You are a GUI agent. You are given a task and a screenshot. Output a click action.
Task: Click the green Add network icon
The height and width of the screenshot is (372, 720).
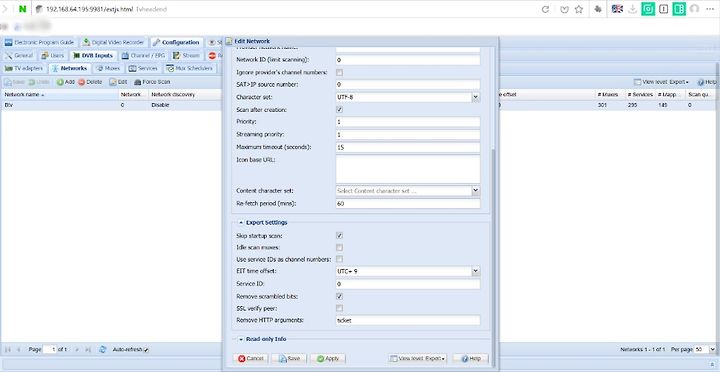(x=60, y=82)
